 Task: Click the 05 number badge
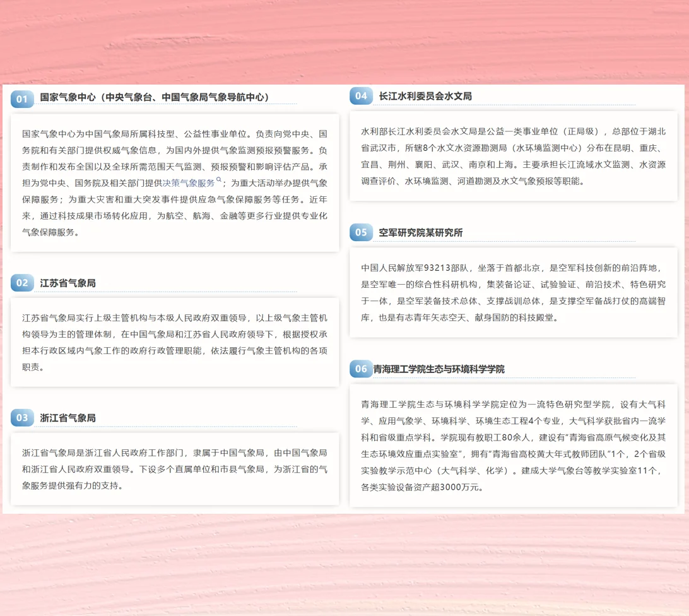click(361, 232)
